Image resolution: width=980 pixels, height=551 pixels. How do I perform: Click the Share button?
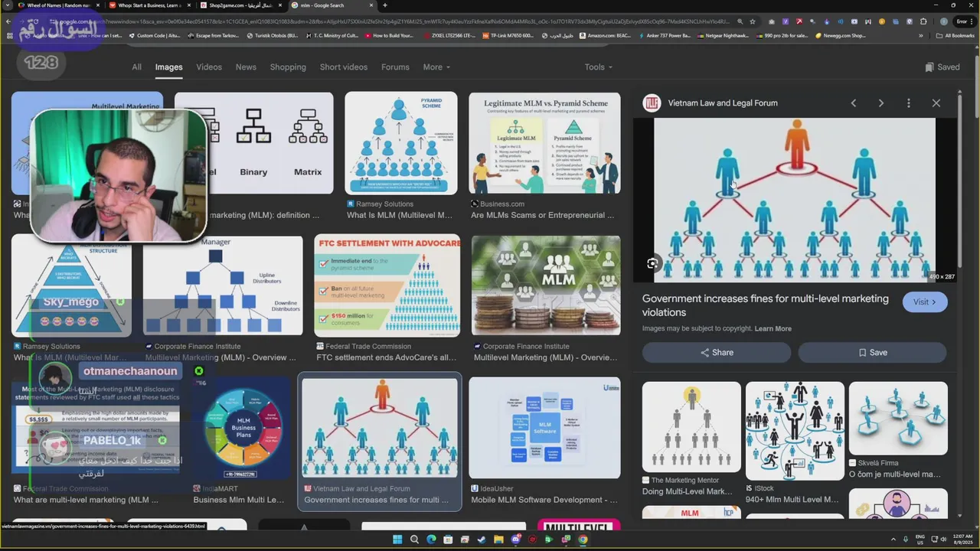tap(717, 352)
